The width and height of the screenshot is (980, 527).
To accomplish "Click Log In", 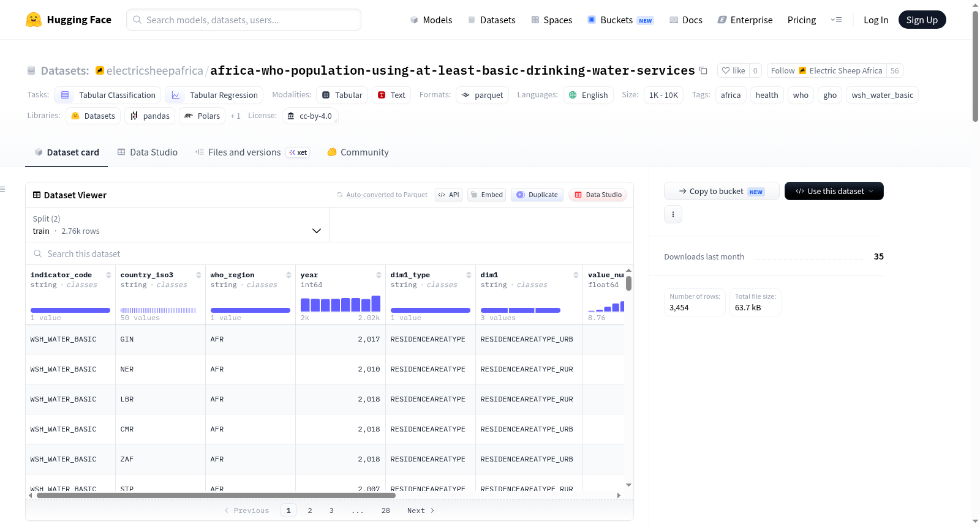I will pos(876,20).
